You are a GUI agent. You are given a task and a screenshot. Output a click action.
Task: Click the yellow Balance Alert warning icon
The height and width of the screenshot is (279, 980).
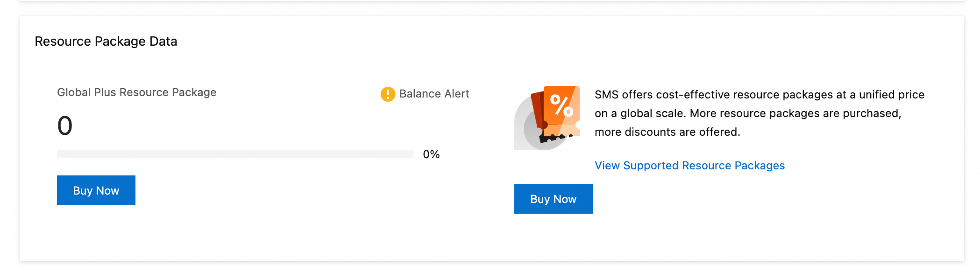(388, 94)
